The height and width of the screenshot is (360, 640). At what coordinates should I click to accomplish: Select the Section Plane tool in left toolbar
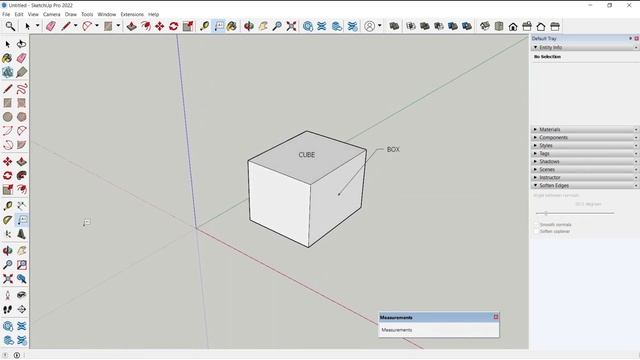click(x=22, y=309)
